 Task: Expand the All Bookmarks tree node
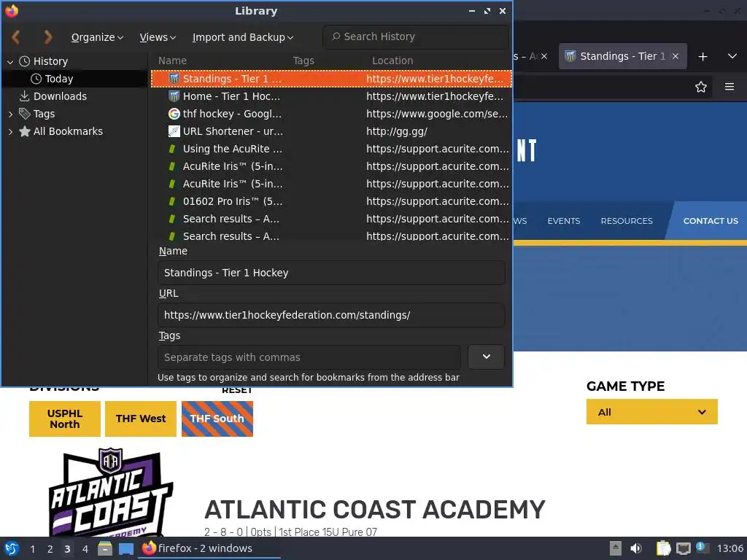[10, 132]
